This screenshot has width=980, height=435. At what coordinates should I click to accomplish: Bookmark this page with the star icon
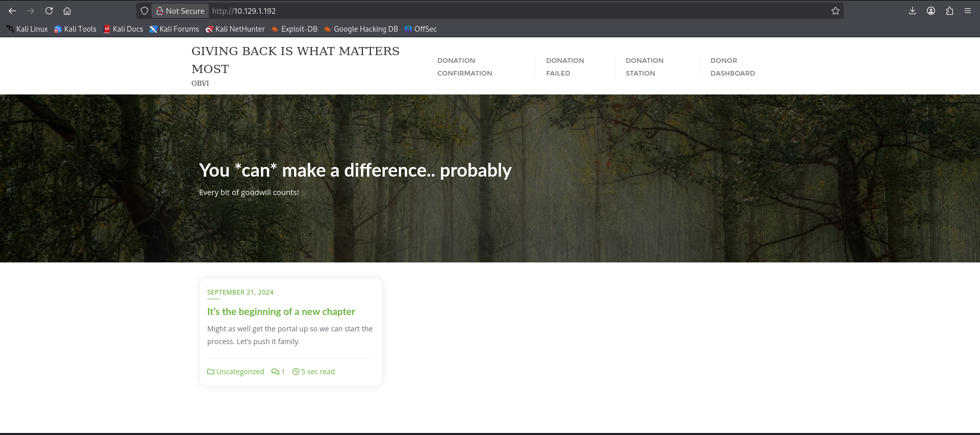point(835,11)
